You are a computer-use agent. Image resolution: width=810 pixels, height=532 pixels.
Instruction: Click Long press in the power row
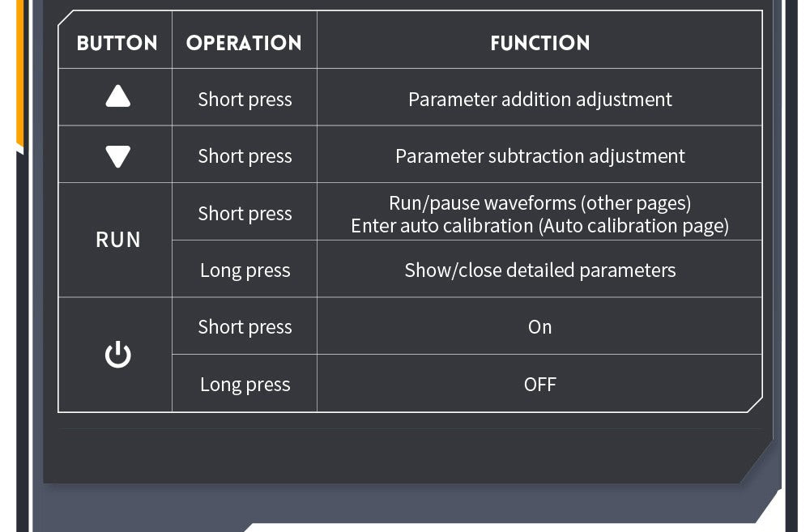tap(245, 385)
